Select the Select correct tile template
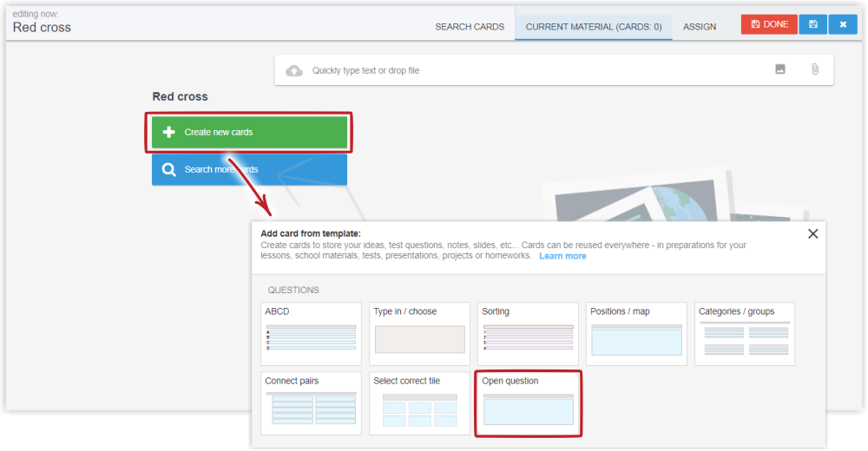 (x=419, y=403)
